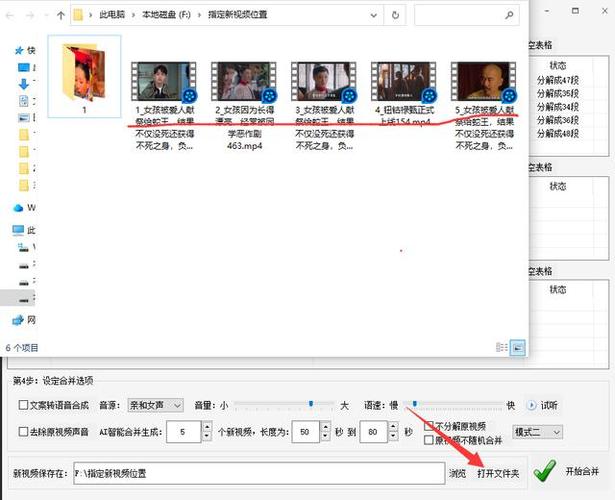
Task: Go forward in File Explorer
Action: 30,15
